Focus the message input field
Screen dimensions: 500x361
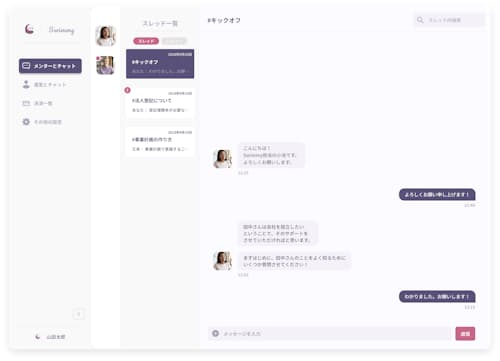[329, 333]
